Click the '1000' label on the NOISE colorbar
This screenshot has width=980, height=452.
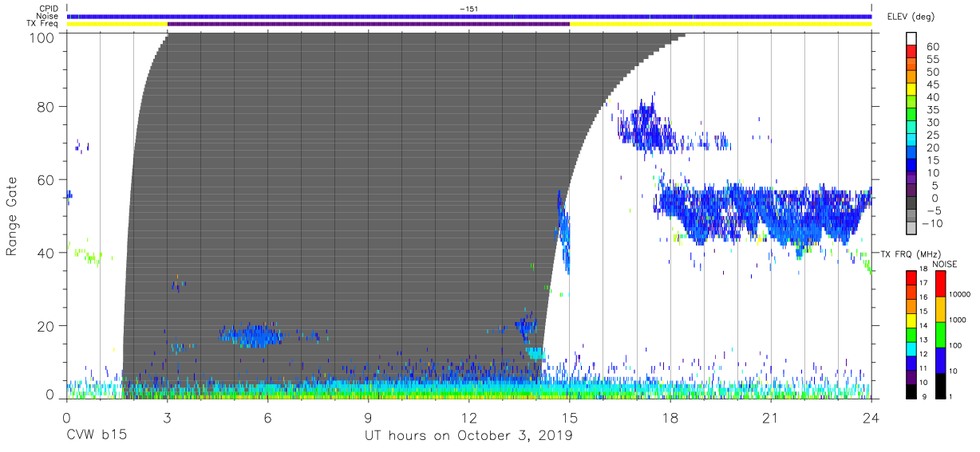959,321
